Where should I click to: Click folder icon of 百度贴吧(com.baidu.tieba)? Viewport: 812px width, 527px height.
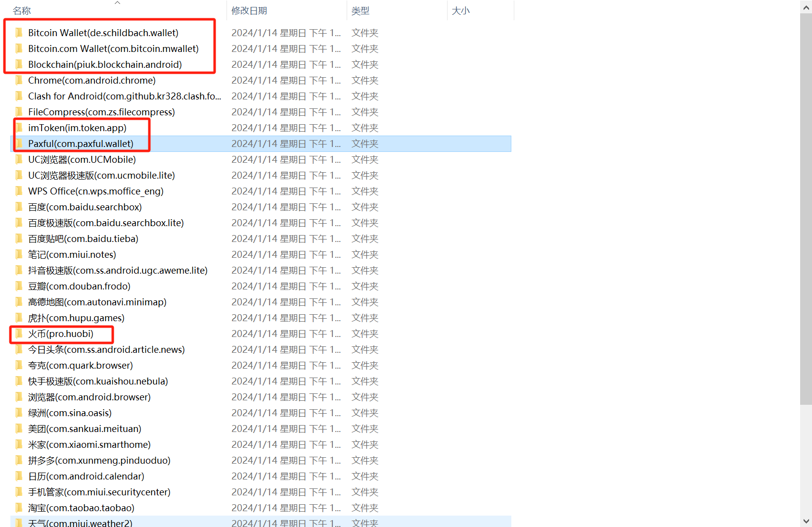pyautogui.click(x=19, y=239)
